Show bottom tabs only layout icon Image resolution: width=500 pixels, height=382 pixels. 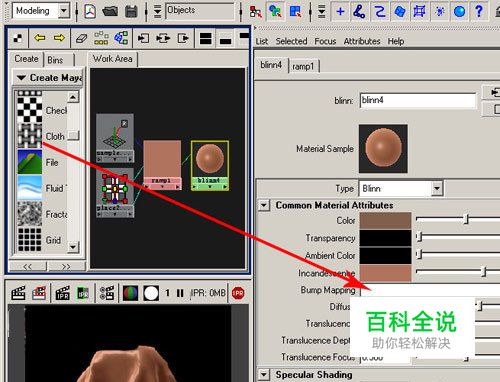(x=225, y=39)
